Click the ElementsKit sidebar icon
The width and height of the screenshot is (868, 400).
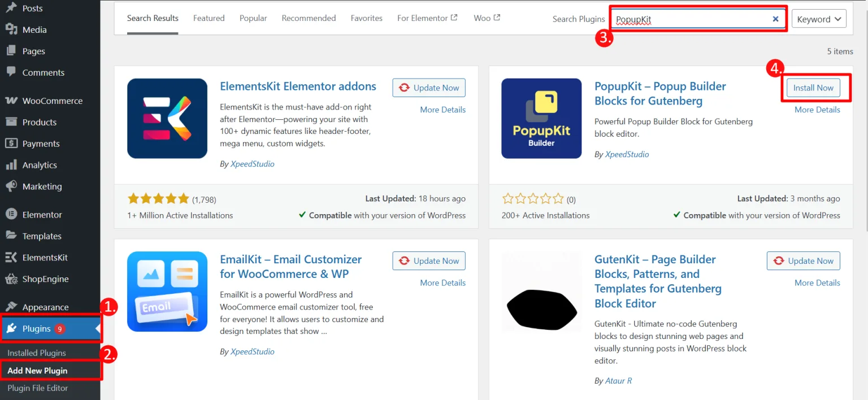pyautogui.click(x=11, y=258)
